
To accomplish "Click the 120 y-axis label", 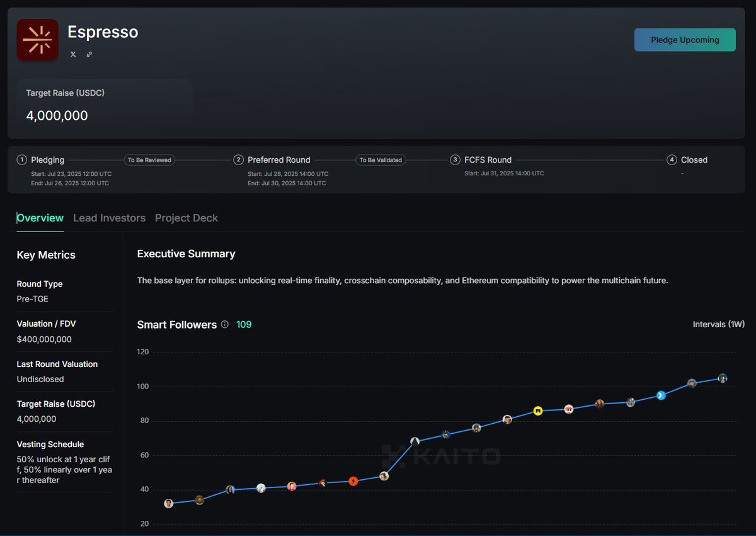I will click(x=143, y=352).
